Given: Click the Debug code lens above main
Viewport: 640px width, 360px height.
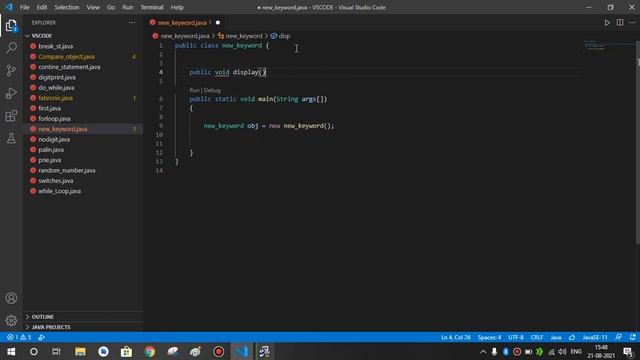Looking at the screenshot, I should tap(212, 90).
